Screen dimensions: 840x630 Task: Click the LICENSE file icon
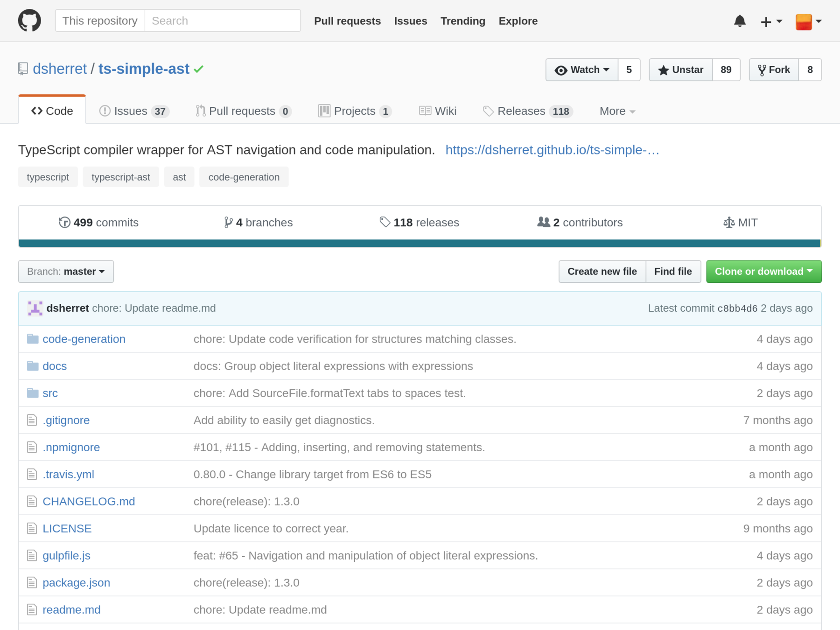(x=32, y=529)
